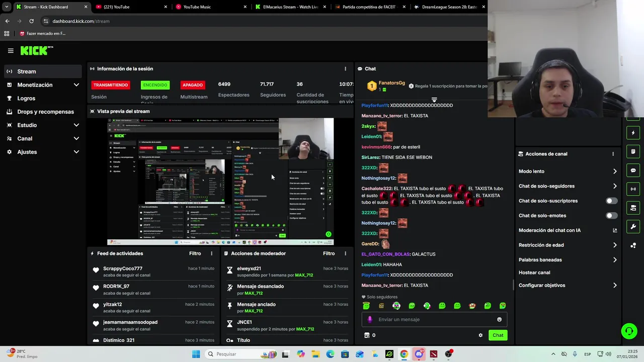Open the broadcast signal icon in the right rail
644x362 pixels.
click(633, 189)
